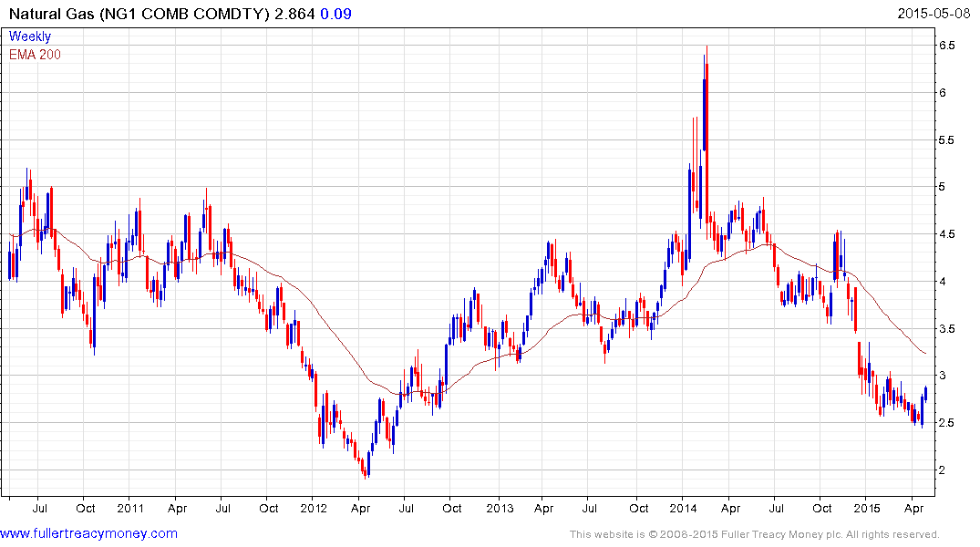Image resolution: width=980 pixels, height=547 pixels.
Task: Select the 4.5 price axis value
Action: pos(946,234)
